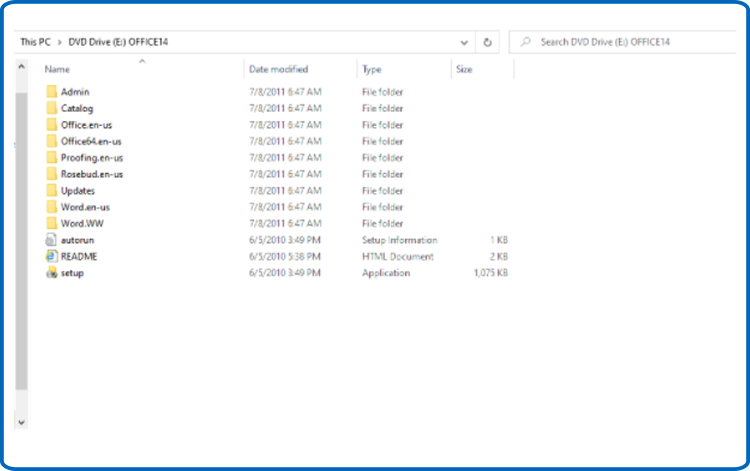The height and width of the screenshot is (471, 750).
Task: Click the Updates folder icon
Action: (x=52, y=190)
